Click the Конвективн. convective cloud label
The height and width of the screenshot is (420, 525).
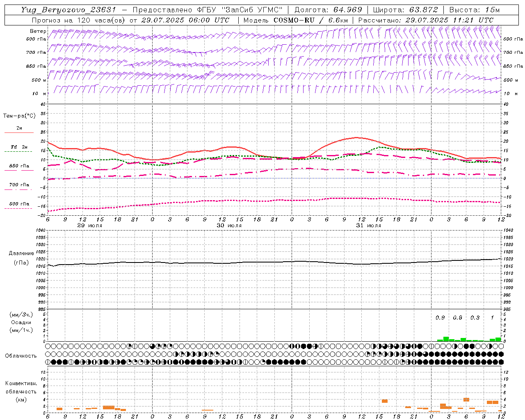[x=21, y=383]
